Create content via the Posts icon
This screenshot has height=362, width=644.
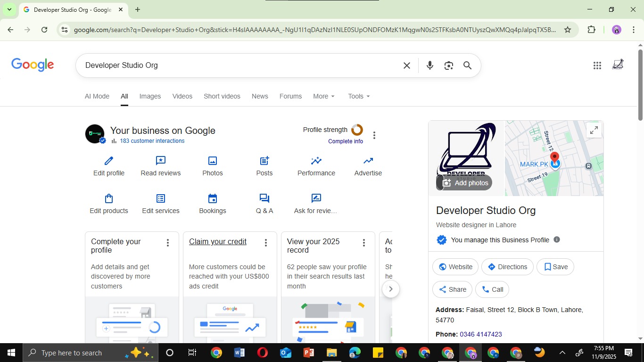pyautogui.click(x=264, y=161)
